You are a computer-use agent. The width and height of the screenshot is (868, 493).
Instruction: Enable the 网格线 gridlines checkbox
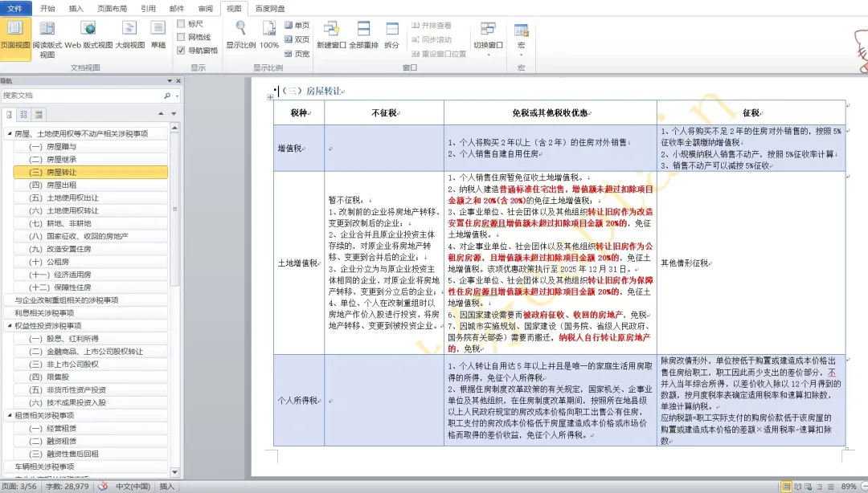(x=181, y=37)
